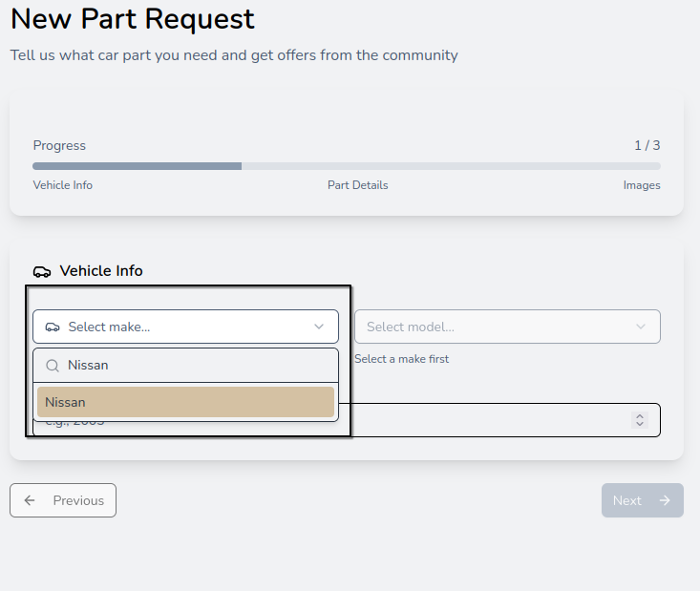The height and width of the screenshot is (591, 700).
Task: Open the Select make dropdown
Action: click(185, 327)
